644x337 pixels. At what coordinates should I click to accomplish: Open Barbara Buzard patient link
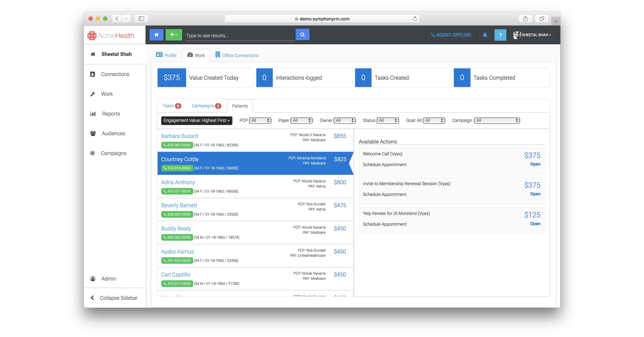pos(179,136)
